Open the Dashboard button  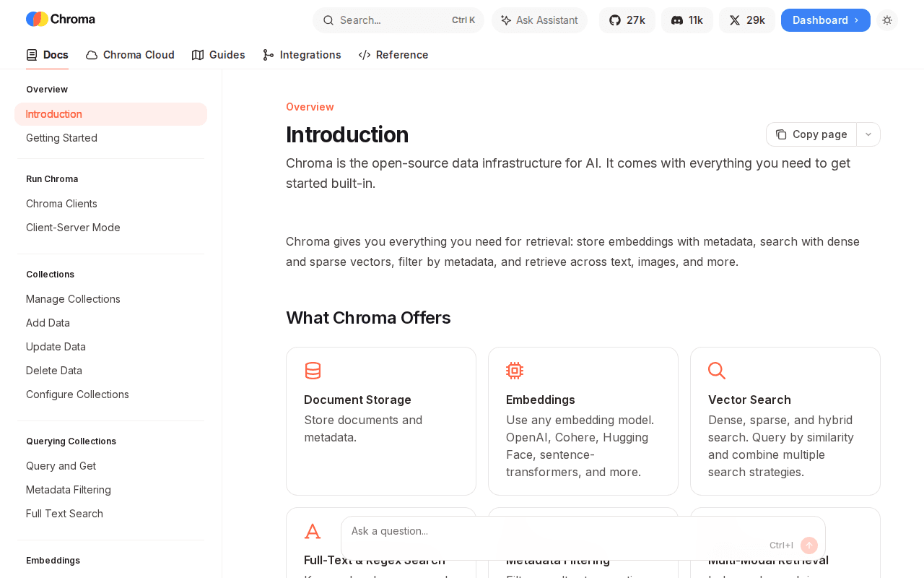click(x=826, y=20)
